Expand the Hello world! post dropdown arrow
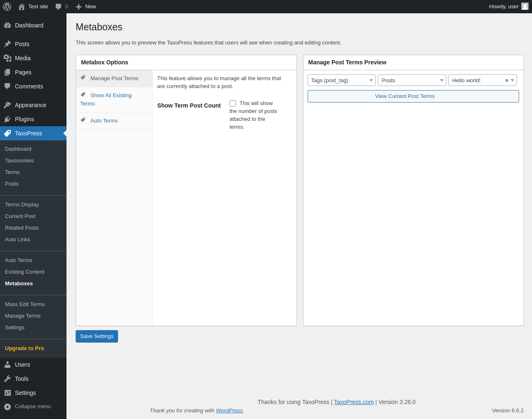The width and height of the screenshot is (532, 419). coord(512,80)
